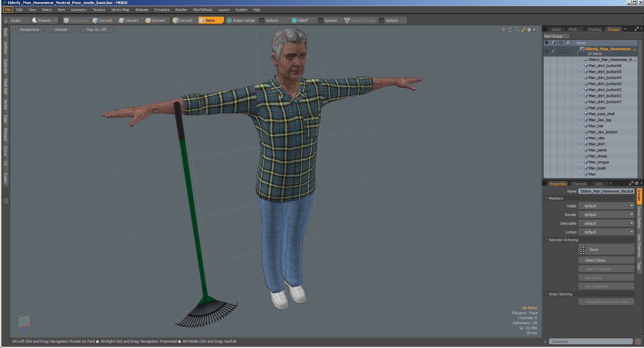Image resolution: width=644 pixels, height=348 pixels.
Task: Toggle third column box of Elderly_Man_Homewear group
Action: [561, 51]
